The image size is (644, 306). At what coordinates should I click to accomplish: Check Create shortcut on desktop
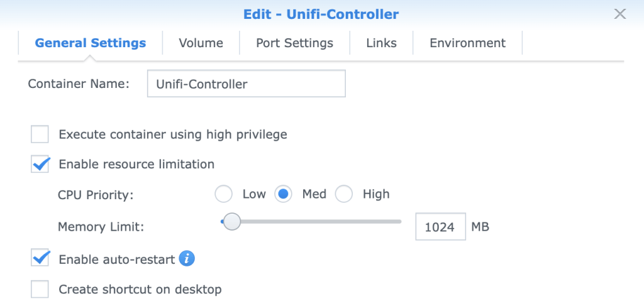(x=40, y=290)
